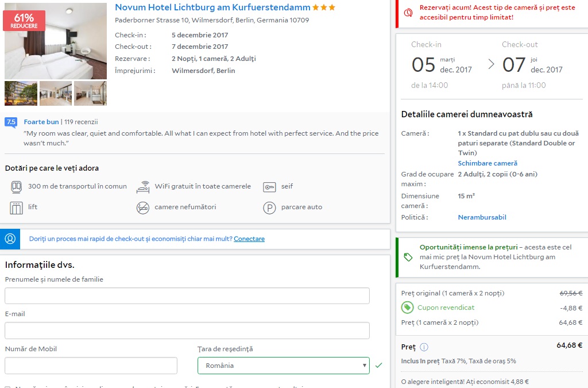Click the 'Taxă 7%, Taxă de oraș 5%' text
Image resolution: width=588 pixels, height=388 pixels.
click(x=478, y=362)
